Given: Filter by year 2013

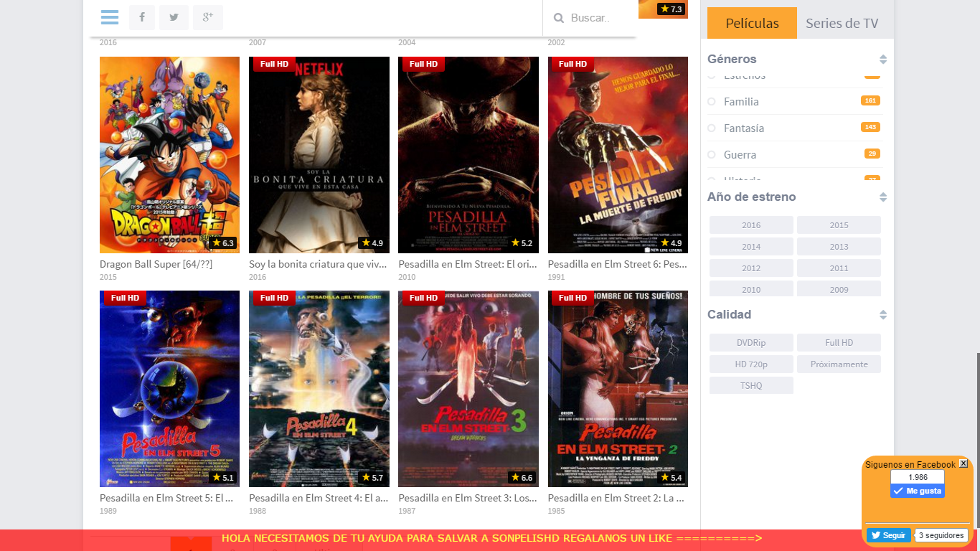Looking at the screenshot, I should pyautogui.click(x=839, y=247).
